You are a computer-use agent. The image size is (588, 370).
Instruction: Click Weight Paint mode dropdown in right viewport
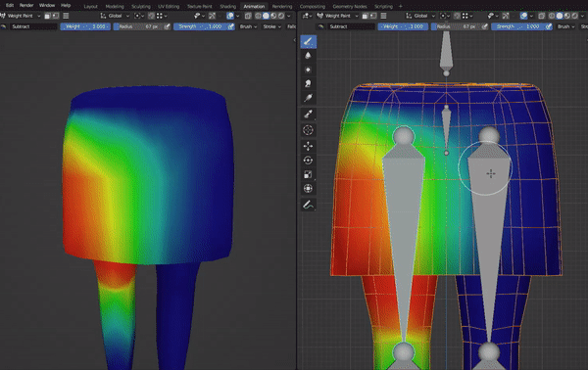tap(338, 16)
